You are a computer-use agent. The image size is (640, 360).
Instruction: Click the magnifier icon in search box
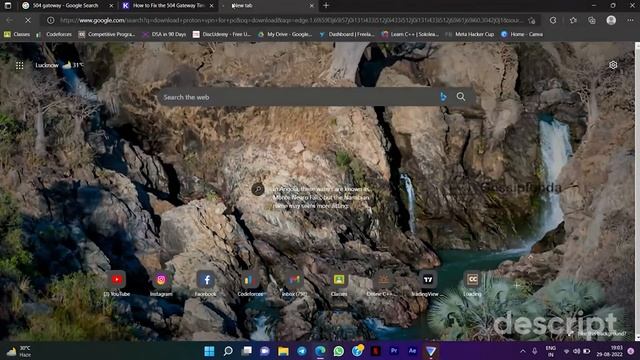pyautogui.click(x=461, y=97)
